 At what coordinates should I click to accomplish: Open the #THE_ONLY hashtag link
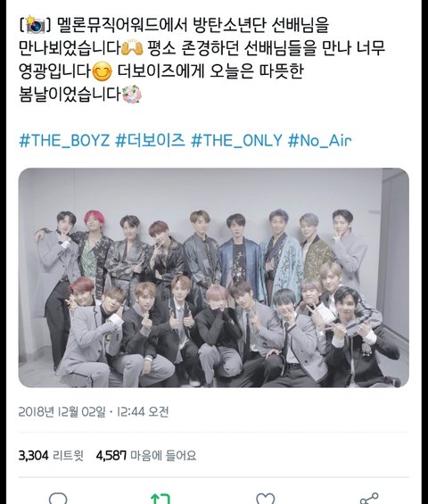(236, 140)
